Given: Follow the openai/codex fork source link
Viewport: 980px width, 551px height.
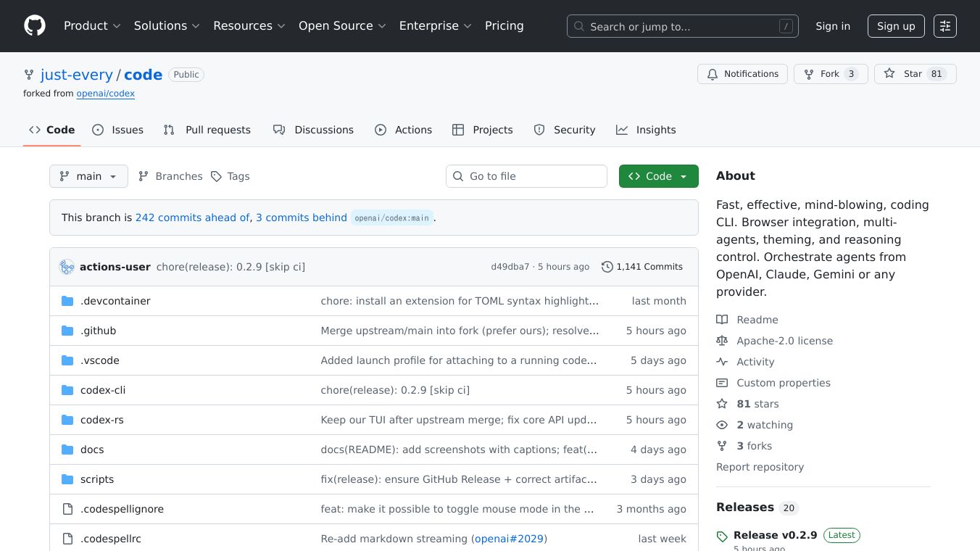Looking at the screenshot, I should point(105,94).
